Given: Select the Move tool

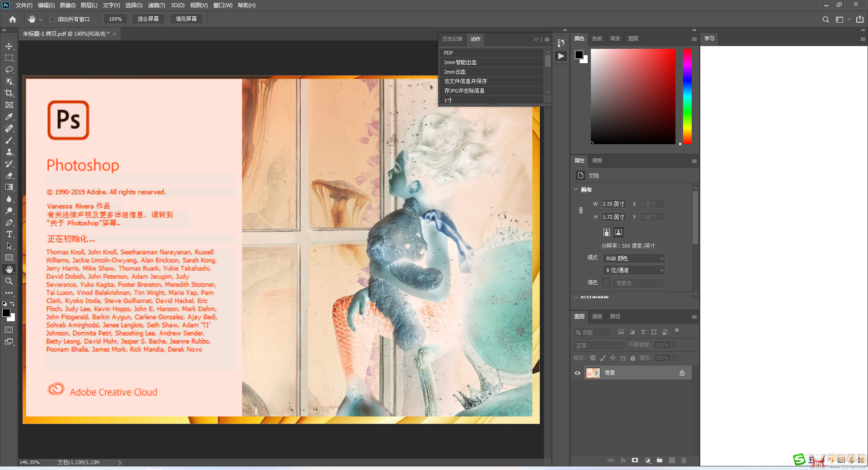Looking at the screenshot, I should pos(9,46).
